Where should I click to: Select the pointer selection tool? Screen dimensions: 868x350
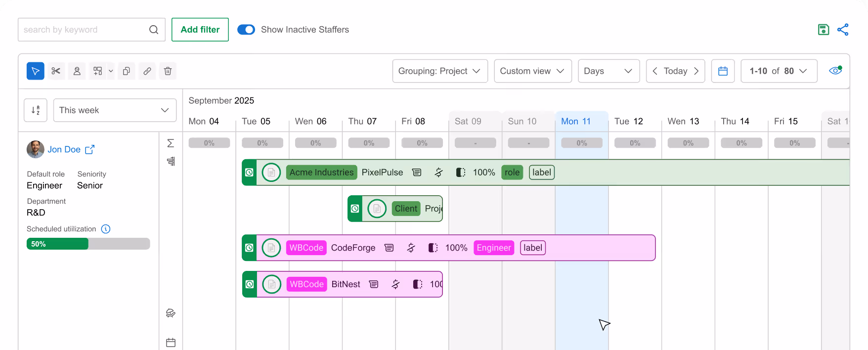[x=36, y=71]
